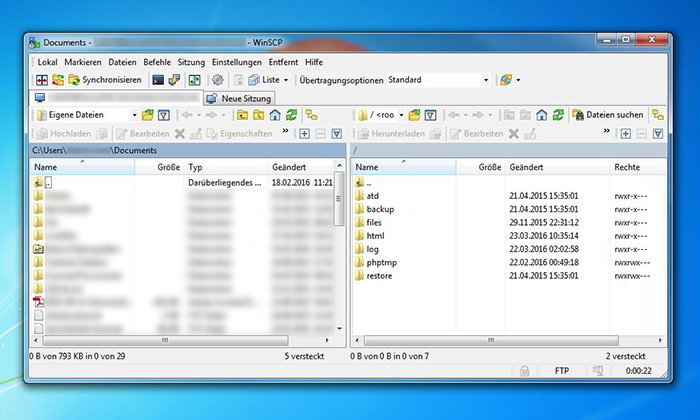
Task: Click remote select filter icon
Action: click(658, 134)
